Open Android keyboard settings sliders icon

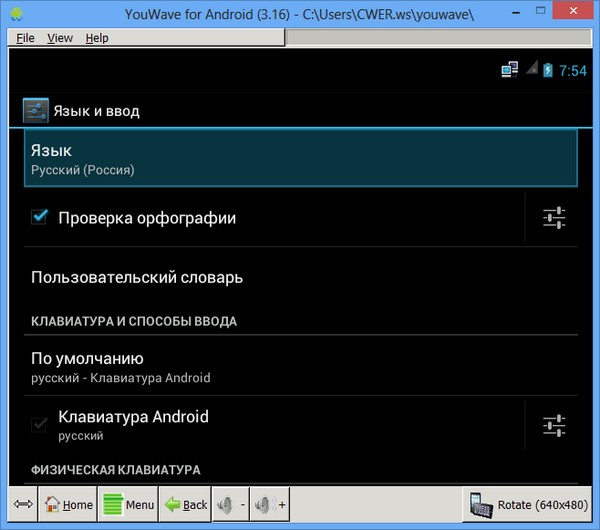point(554,426)
